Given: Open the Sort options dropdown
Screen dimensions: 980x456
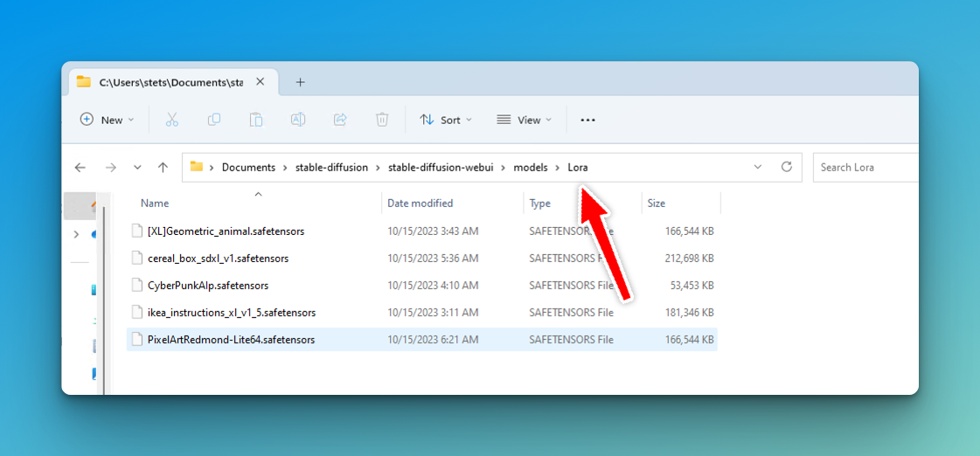Looking at the screenshot, I should (x=446, y=120).
